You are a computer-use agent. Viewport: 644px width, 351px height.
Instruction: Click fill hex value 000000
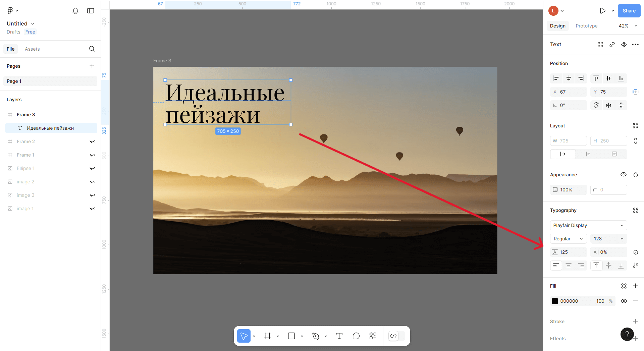point(569,301)
